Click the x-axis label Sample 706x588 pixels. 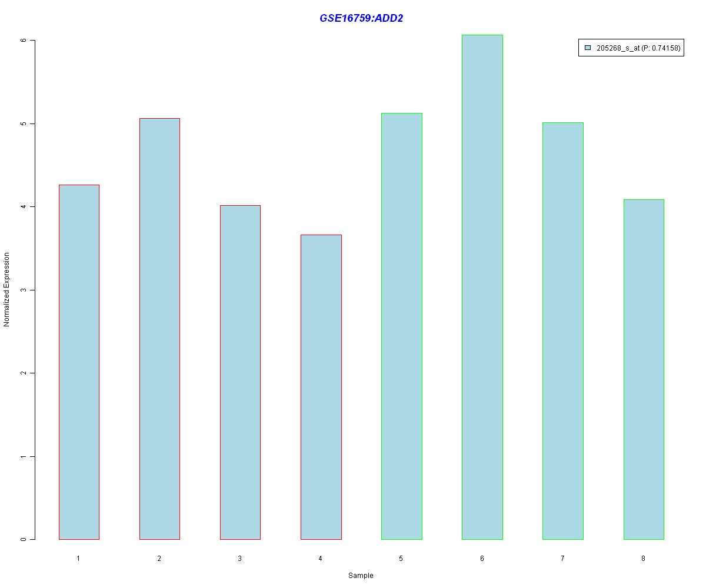(361, 576)
